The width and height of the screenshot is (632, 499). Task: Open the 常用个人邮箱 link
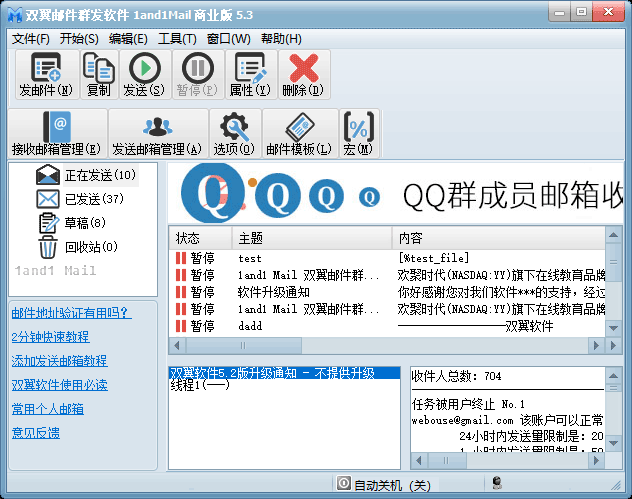click(48, 409)
